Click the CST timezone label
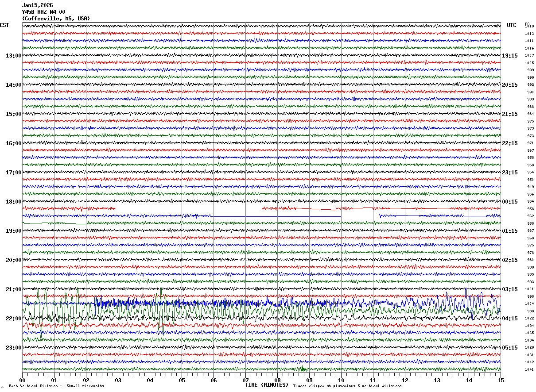The height and width of the screenshot is (392, 536). (x=4, y=25)
